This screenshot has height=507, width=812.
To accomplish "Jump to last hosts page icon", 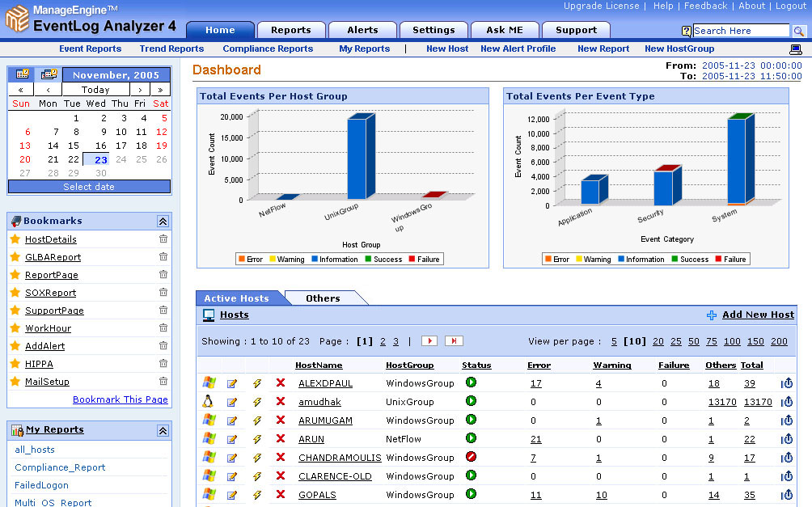I will tap(453, 341).
